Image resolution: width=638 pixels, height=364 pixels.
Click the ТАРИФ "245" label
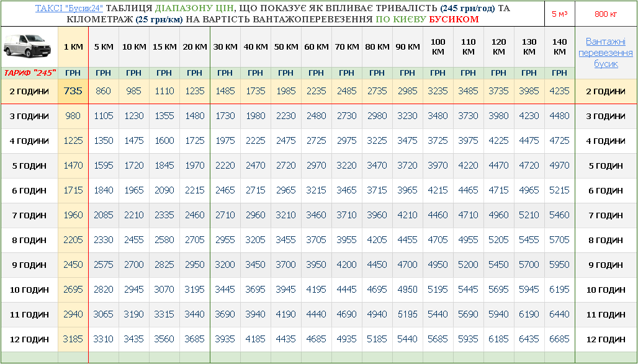point(29,73)
